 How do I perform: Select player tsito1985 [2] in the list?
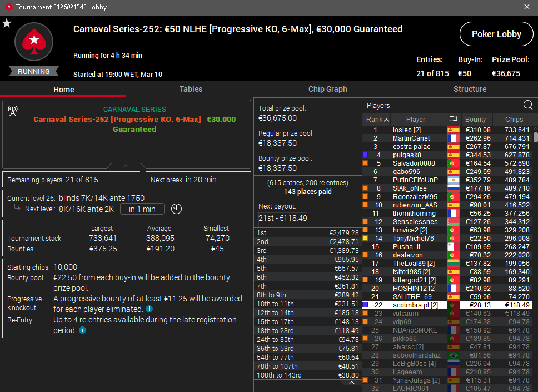tap(411, 272)
